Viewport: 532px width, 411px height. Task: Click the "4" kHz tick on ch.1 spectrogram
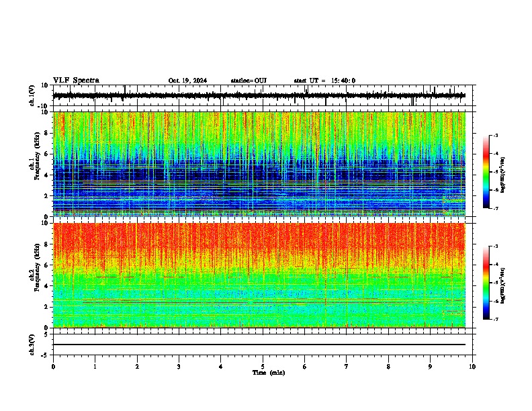pyautogui.click(x=47, y=175)
